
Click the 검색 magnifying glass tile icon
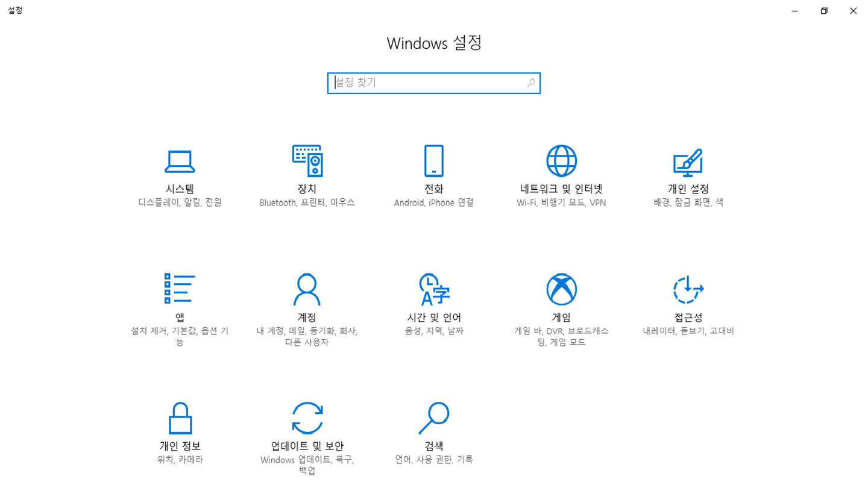[434, 418]
